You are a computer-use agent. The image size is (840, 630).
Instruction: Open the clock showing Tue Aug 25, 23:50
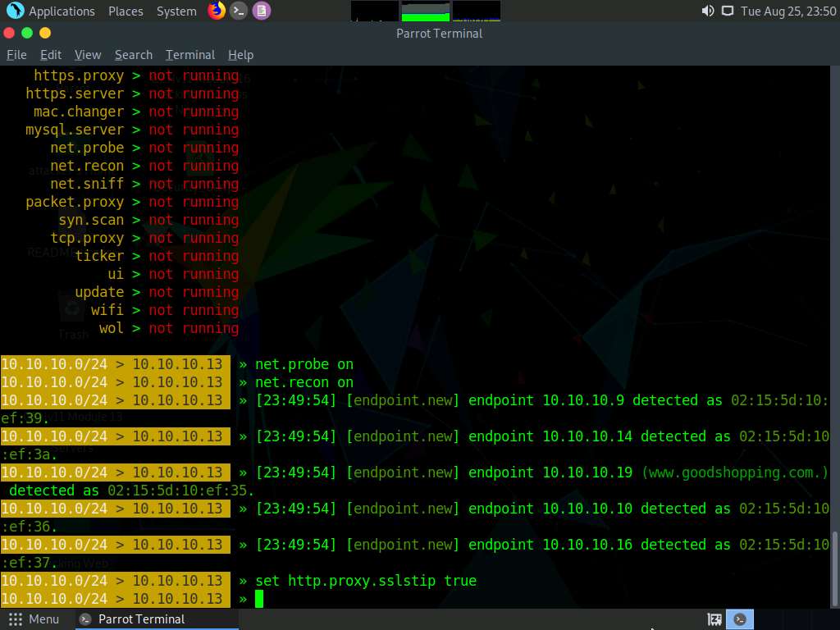788,11
